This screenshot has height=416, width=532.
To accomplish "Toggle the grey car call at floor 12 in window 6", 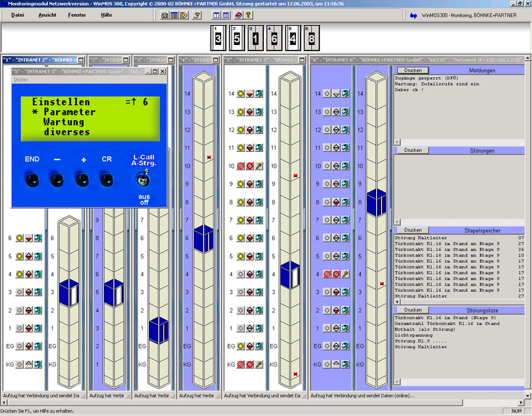I will click(x=326, y=130).
